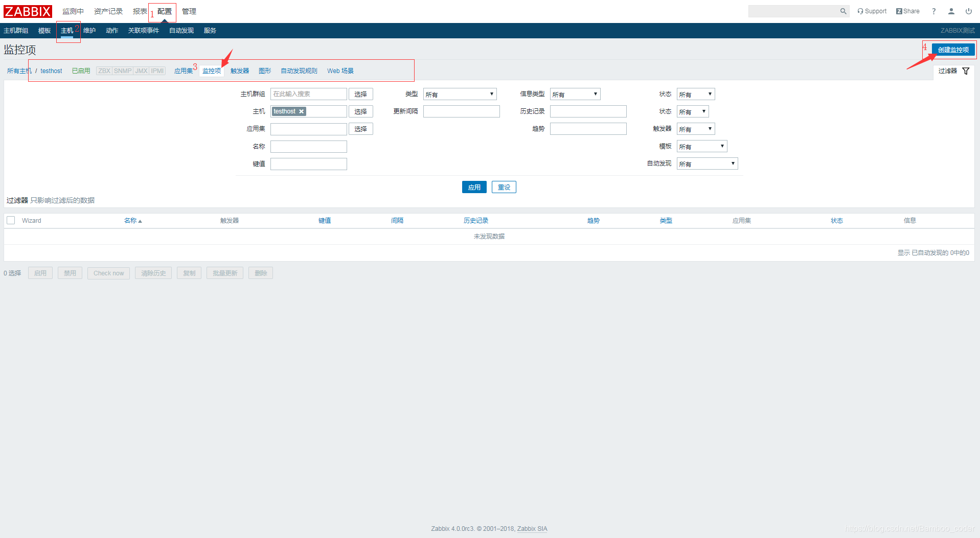This screenshot has width=980, height=538.
Task: Open the Support link
Action: [x=872, y=11]
